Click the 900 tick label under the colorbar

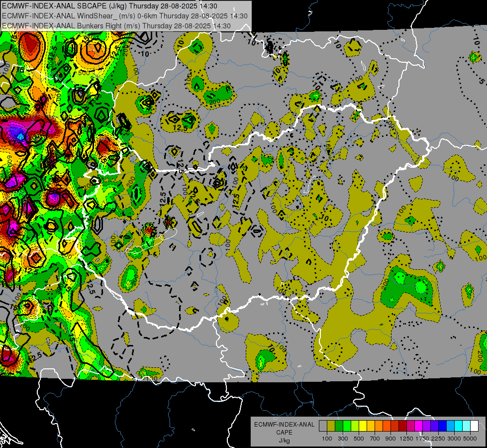(x=390, y=439)
